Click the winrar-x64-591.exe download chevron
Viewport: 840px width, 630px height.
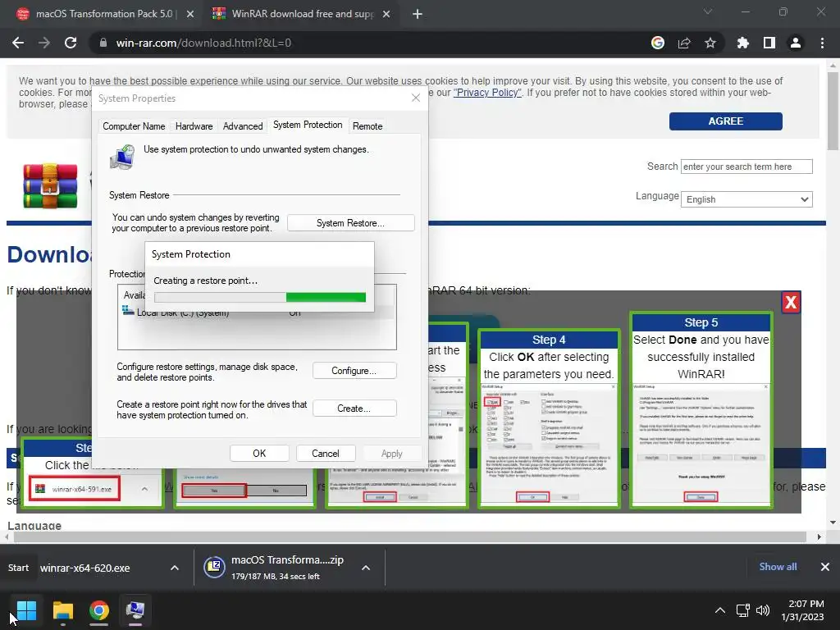tap(144, 489)
